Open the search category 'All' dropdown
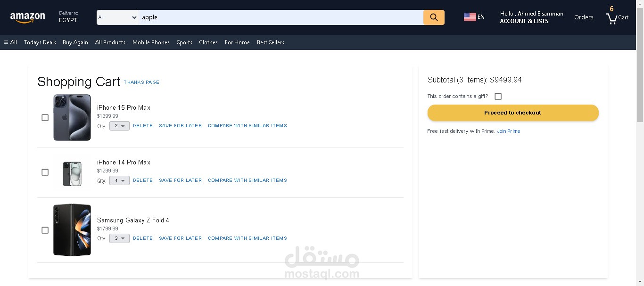The height and width of the screenshot is (286, 644). [117, 17]
